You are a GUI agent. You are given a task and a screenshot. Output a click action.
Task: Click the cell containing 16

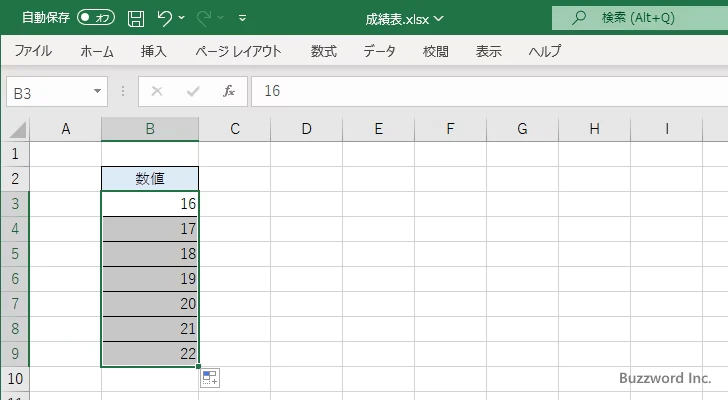tap(150, 204)
